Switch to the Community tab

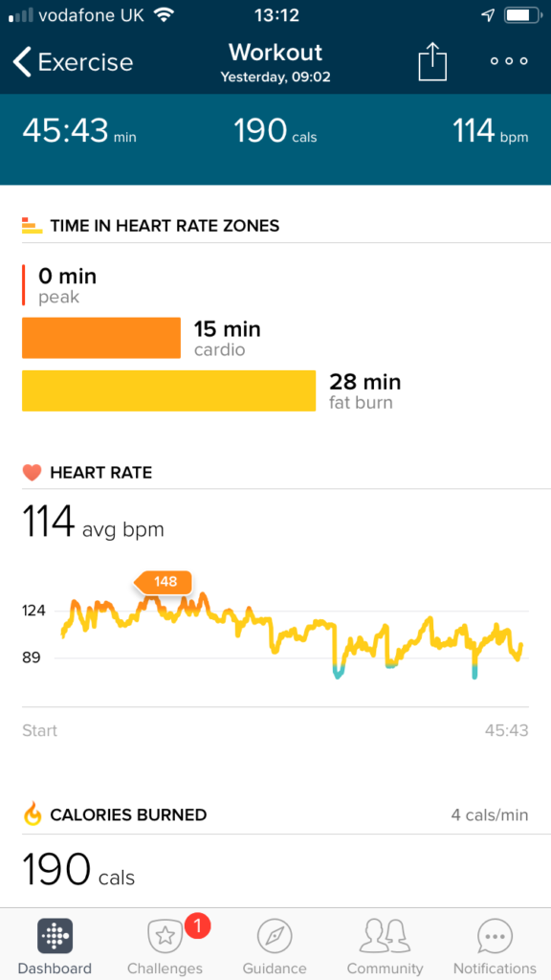[x=385, y=947]
